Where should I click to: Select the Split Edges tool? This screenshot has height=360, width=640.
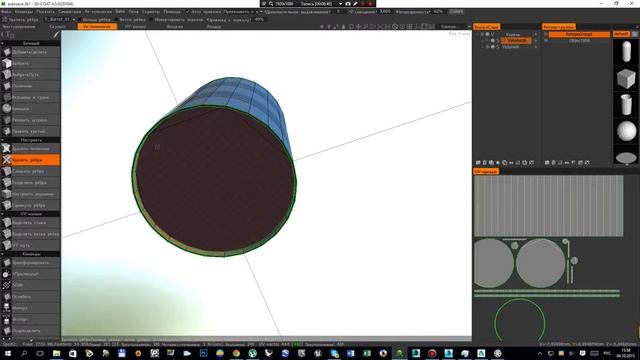pos(30,183)
